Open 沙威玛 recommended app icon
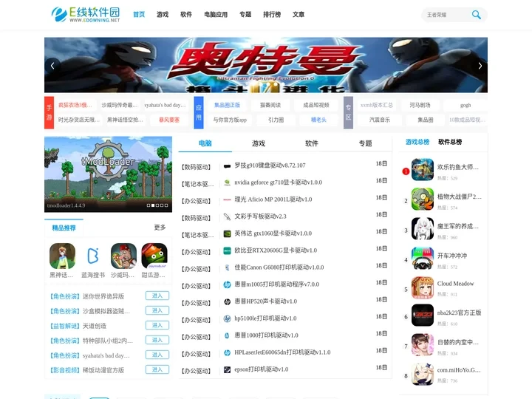Image resolution: width=532 pixels, height=399 pixels. tap(123, 256)
